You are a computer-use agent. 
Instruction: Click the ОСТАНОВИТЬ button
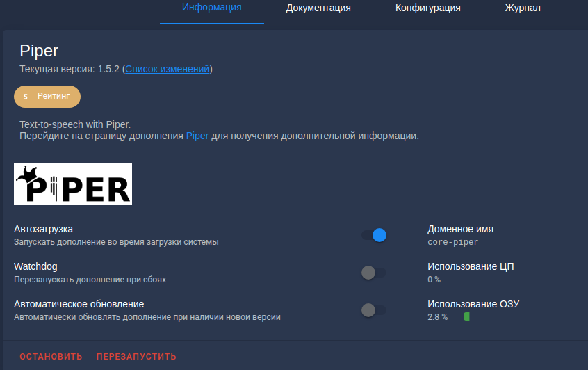pyautogui.click(x=51, y=357)
